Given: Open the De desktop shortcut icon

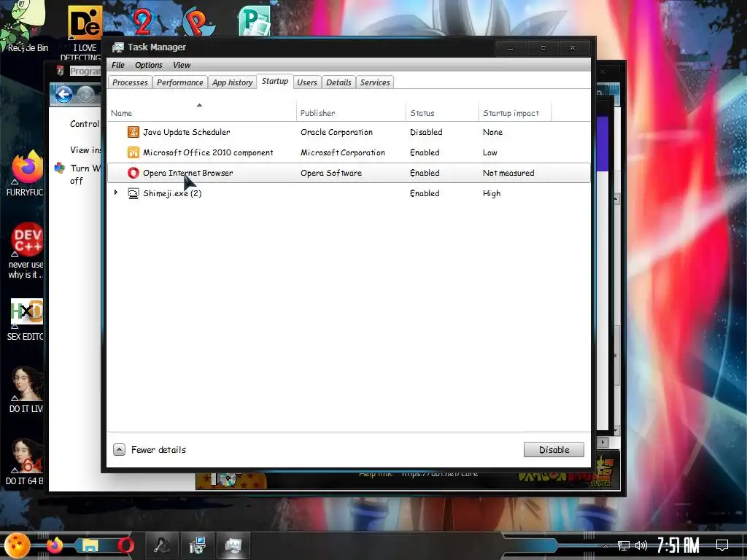Looking at the screenshot, I should [85, 22].
